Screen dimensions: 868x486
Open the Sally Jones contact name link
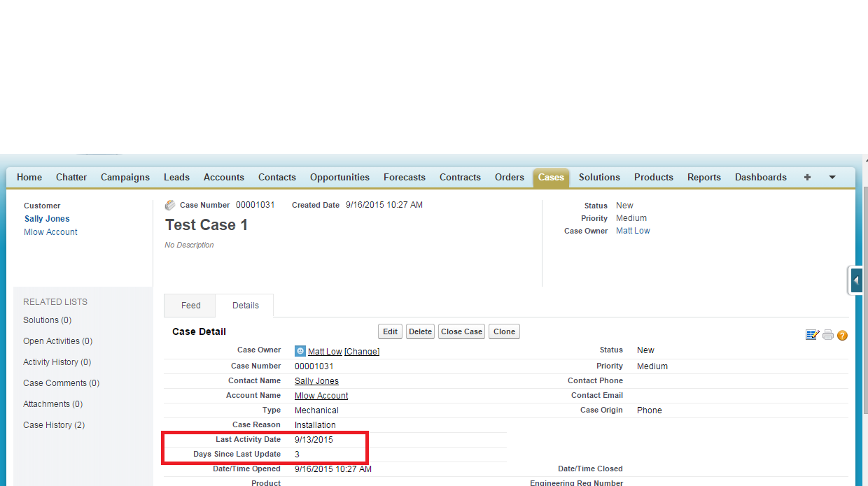pos(316,381)
